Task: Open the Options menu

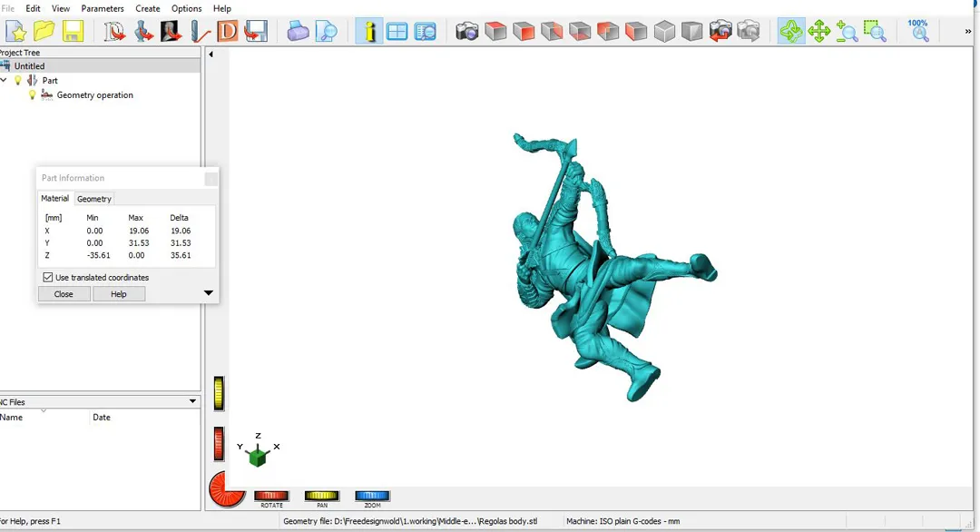Action: 186,8
